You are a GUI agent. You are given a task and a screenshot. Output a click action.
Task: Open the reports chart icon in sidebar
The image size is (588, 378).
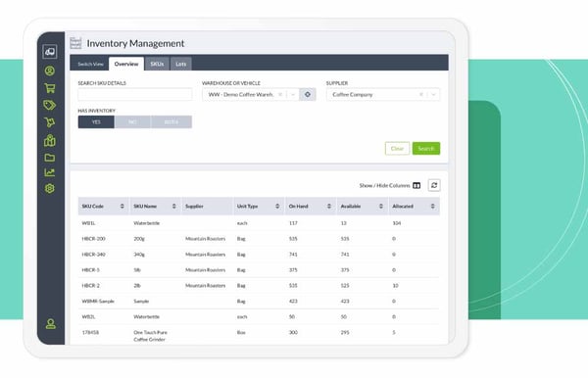[x=50, y=172]
